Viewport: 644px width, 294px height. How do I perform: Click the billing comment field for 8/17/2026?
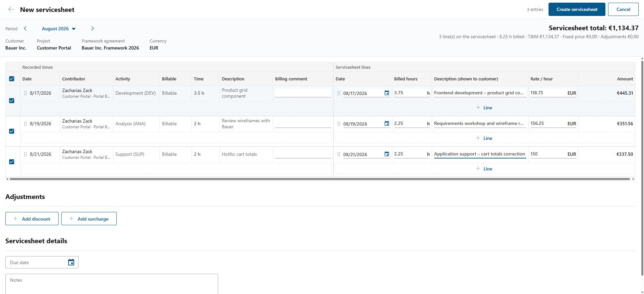pyautogui.click(x=303, y=93)
